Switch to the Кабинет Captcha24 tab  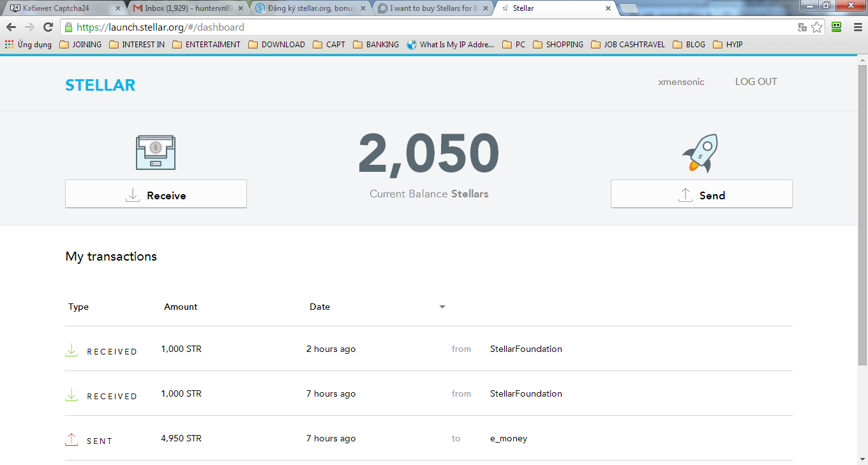tap(64, 8)
